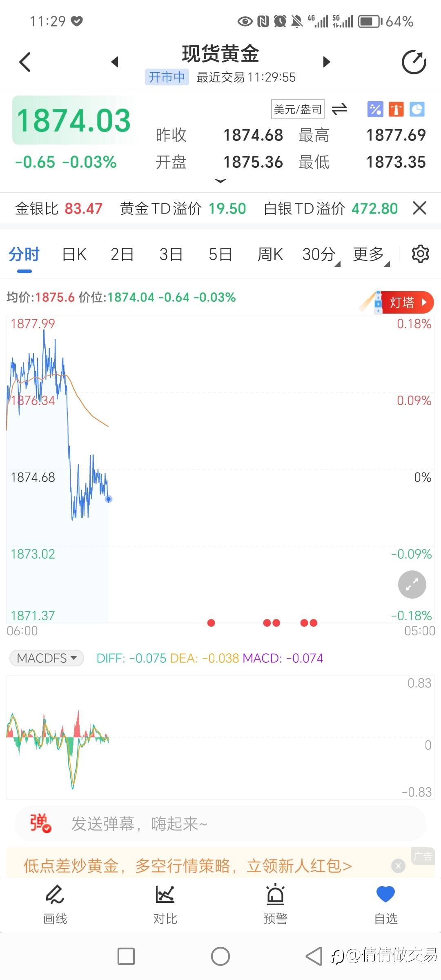441x980 pixels.
Task: Switch to the 日K tab
Action: tap(74, 254)
